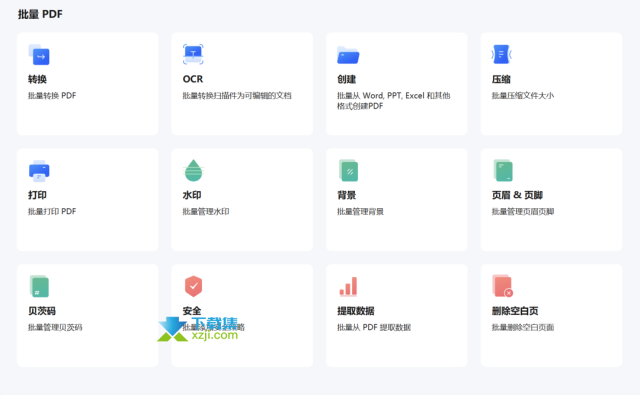Click the Watermark droplet icon
This screenshot has width=640, height=395.
pos(193,170)
